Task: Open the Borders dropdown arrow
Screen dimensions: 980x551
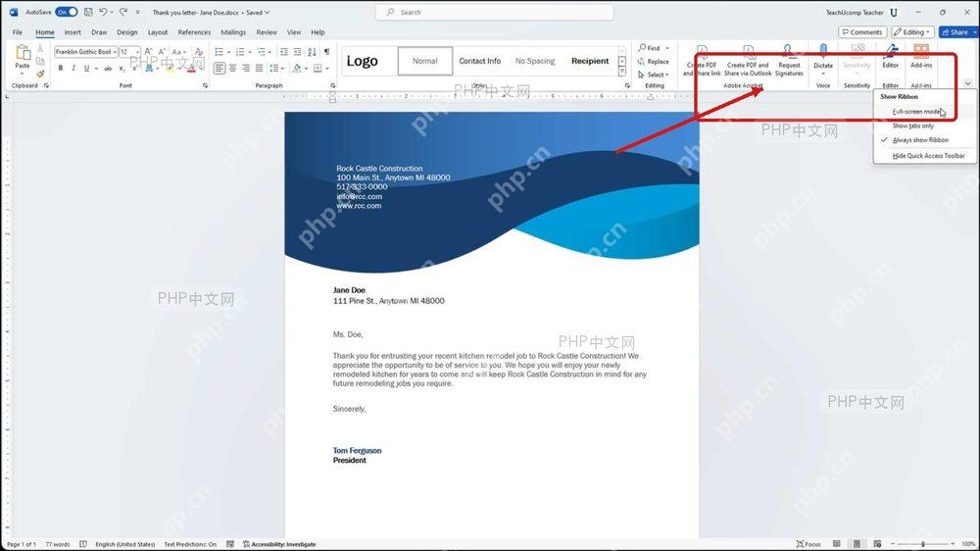Action: coord(327,69)
